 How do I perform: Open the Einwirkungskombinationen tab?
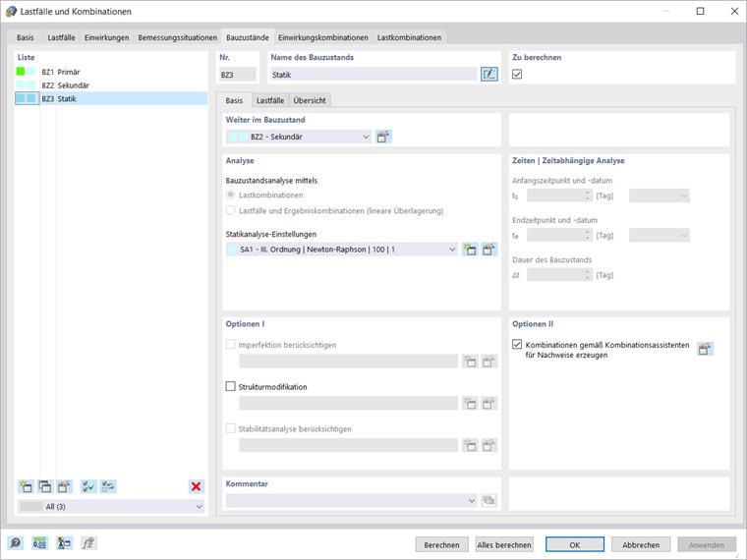tap(323, 37)
